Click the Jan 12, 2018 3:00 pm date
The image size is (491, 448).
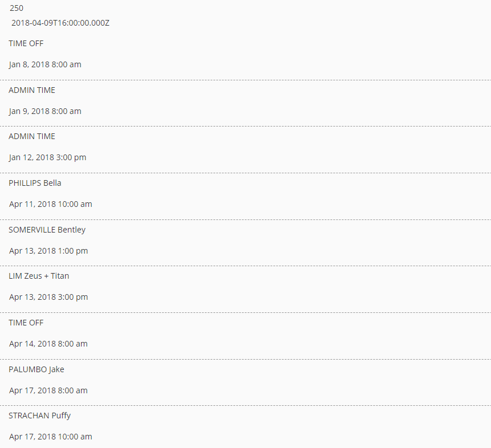pos(47,157)
